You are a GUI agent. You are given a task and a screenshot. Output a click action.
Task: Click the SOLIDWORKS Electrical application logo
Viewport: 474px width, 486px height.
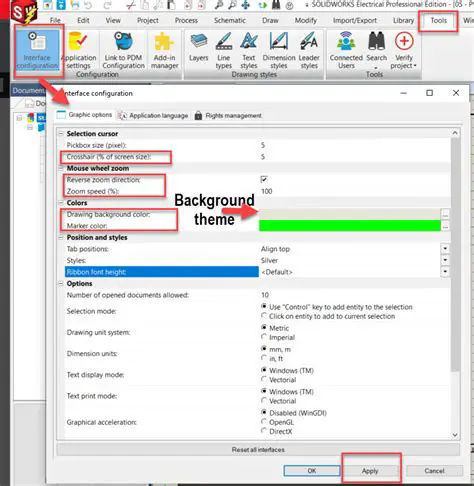pos(23,12)
